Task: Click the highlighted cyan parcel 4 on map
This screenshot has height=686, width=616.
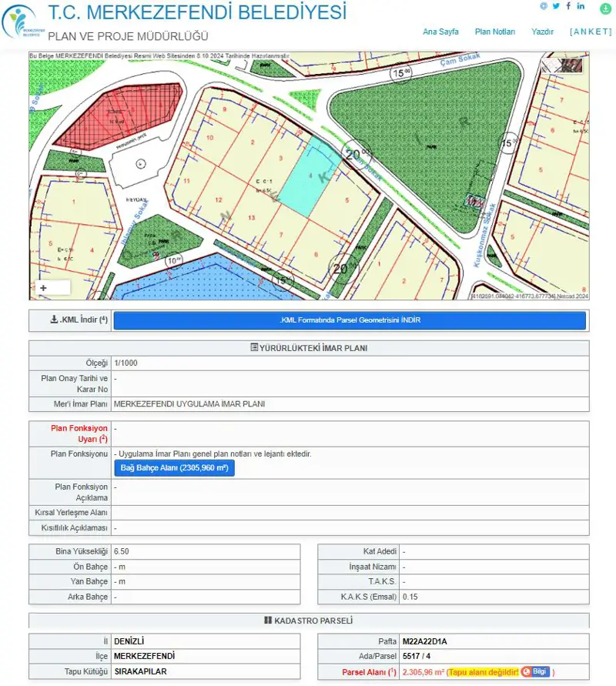Action: coord(309,177)
